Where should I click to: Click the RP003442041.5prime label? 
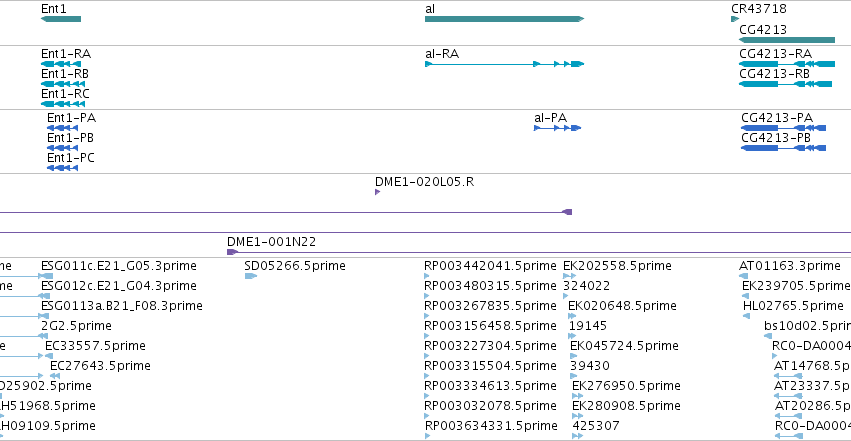point(491,266)
